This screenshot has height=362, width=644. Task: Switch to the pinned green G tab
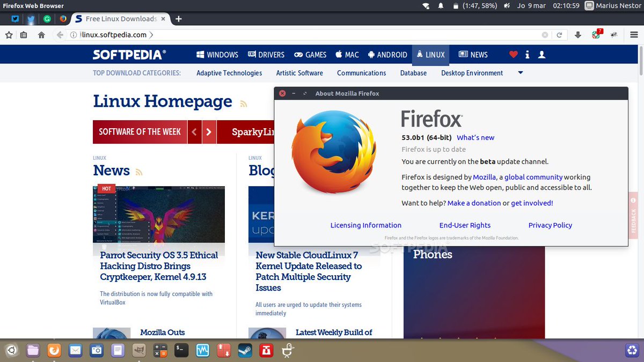tap(47, 19)
